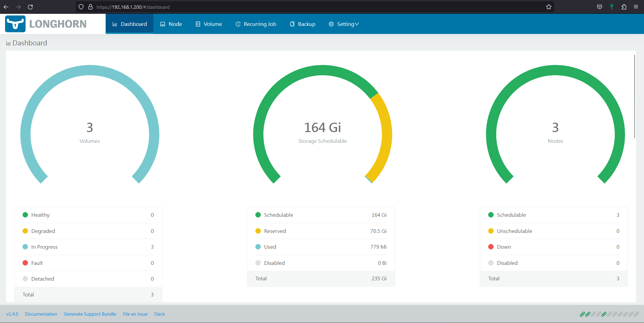The image size is (644, 323).
Task: Click the yellow Reserved segment of storage gauge
Action: 387,134
